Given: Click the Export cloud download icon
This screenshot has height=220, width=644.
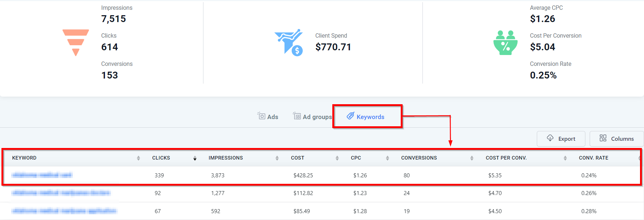Looking at the screenshot, I should point(550,138).
